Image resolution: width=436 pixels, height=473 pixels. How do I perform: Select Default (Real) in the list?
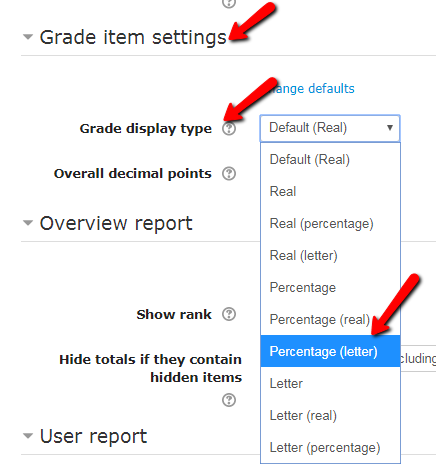pos(330,160)
